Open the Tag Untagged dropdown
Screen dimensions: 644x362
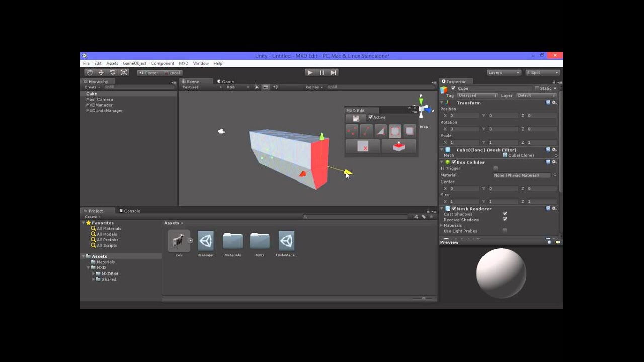click(x=477, y=95)
